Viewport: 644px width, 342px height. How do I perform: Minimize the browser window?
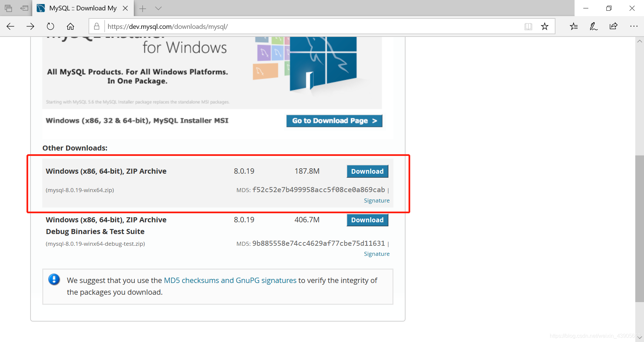click(586, 8)
